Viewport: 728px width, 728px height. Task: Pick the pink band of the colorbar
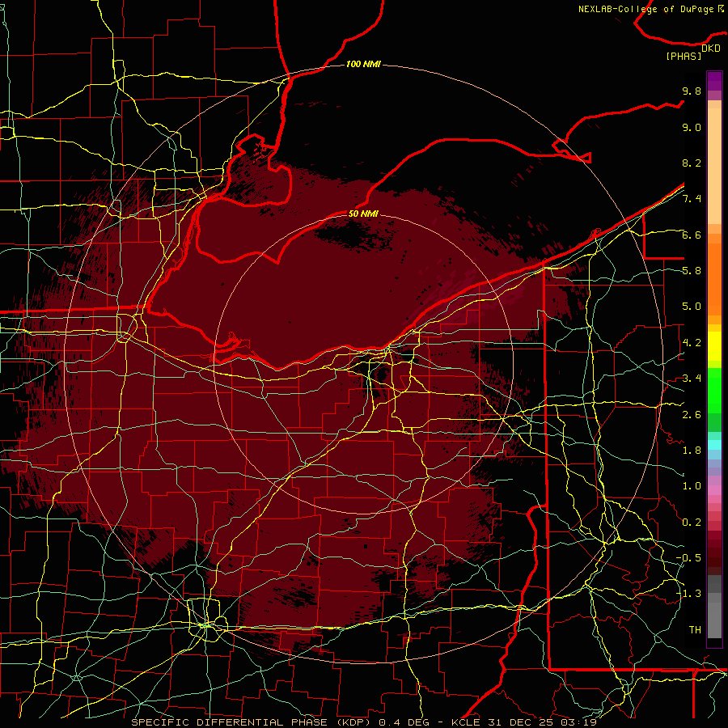[x=714, y=490]
